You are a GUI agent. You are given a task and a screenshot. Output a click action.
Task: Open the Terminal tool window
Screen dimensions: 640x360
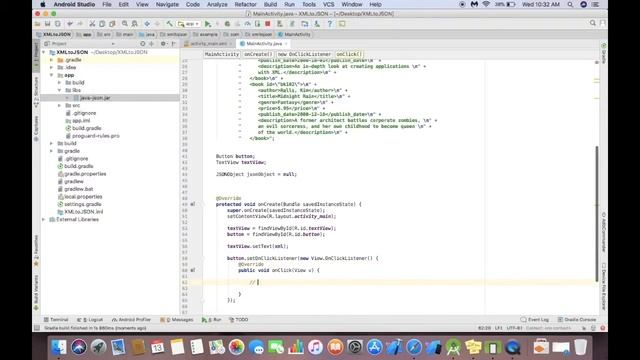pyautogui.click(x=56, y=320)
